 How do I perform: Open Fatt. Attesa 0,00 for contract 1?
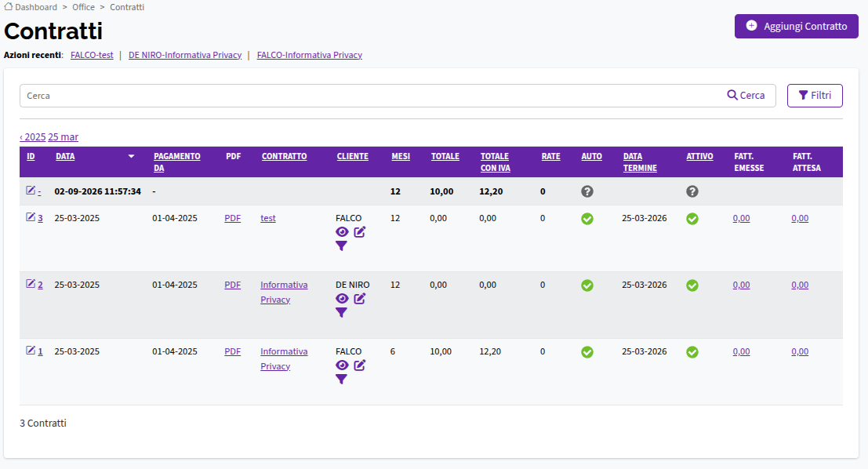coord(800,351)
